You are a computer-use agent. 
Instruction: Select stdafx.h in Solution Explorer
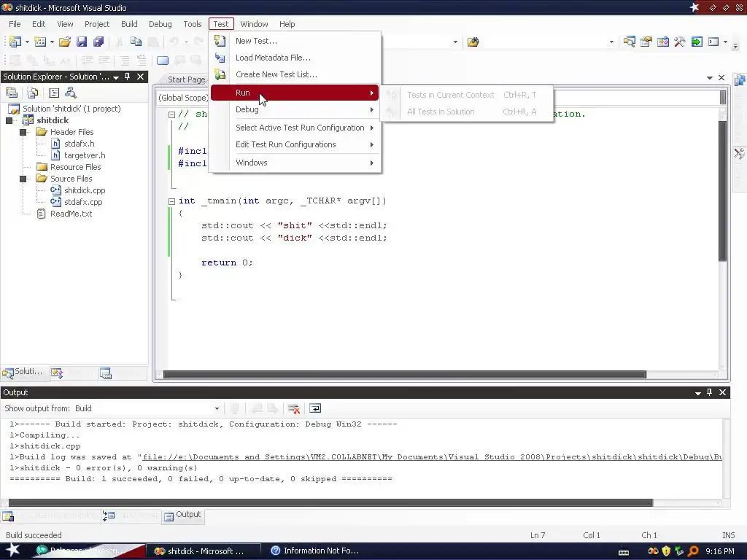(79, 144)
